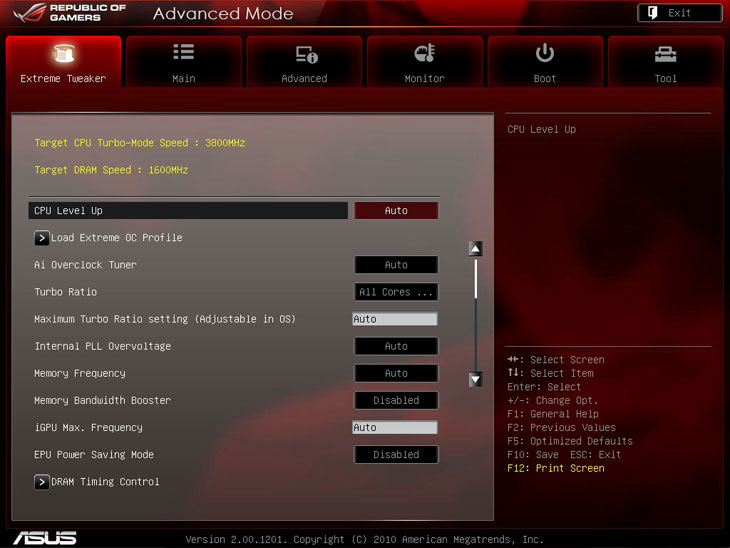The height and width of the screenshot is (548, 730).
Task: Click arrow icon beside Load Extreme OC Profile
Action: (42, 238)
